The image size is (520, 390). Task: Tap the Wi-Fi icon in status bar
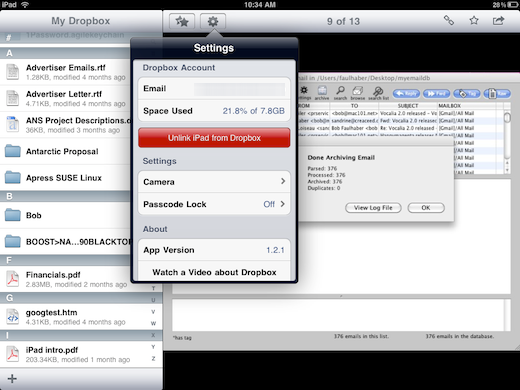(x=25, y=5)
